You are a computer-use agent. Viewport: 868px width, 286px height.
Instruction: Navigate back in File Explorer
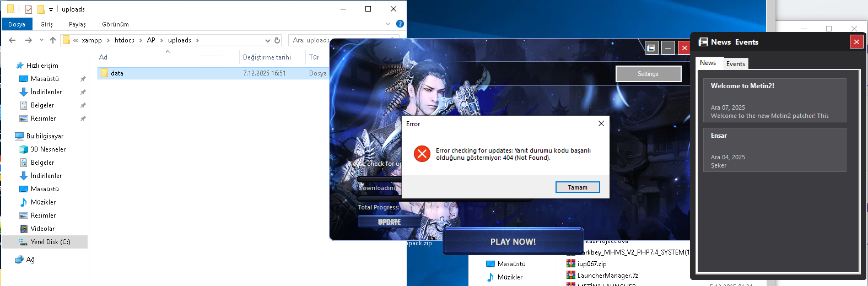[12, 40]
